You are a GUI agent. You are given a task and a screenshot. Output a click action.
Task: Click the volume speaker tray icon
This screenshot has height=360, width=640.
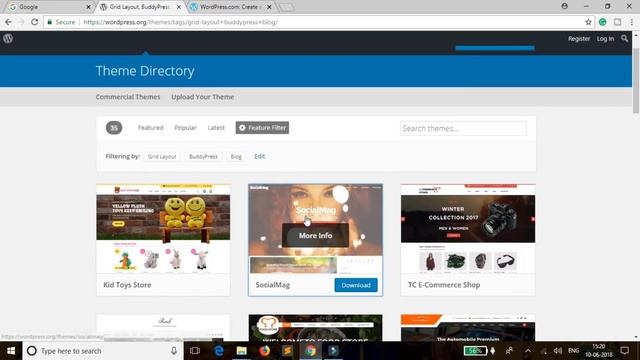tap(558, 351)
